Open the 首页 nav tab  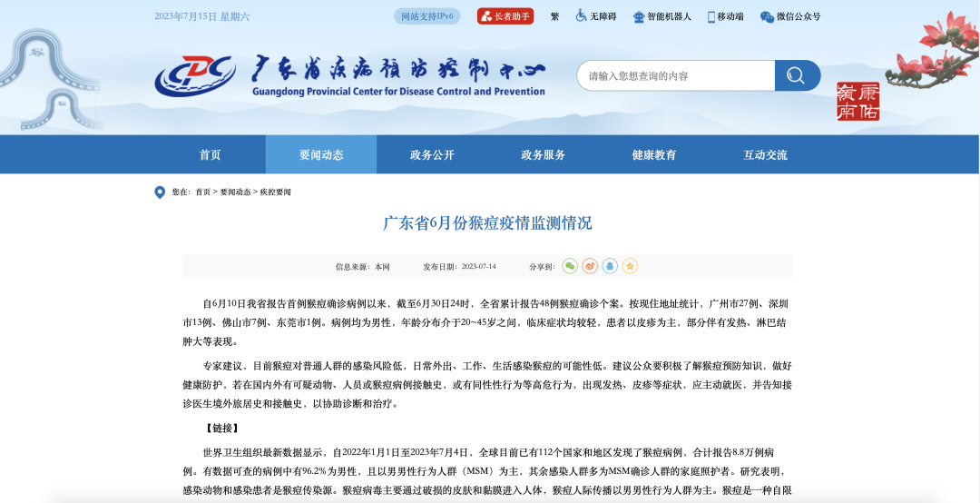pos(210,154)
